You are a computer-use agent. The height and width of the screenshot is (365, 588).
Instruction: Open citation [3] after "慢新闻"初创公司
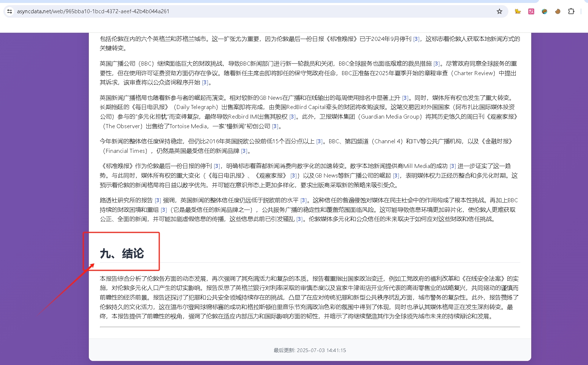[x=275, y=126]
